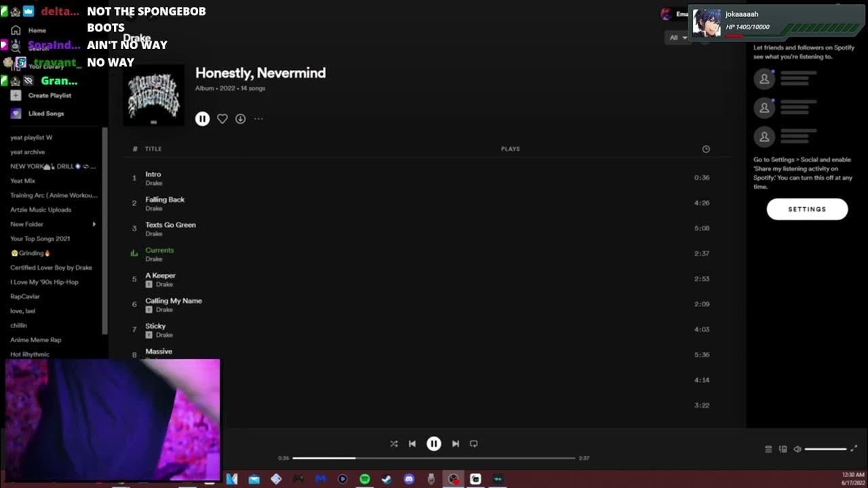The height and width of the screenshot is (488, 868).
Task: Open the 'yeat archive' playlist
Action: pyautogui.click(x=28, y=152)
